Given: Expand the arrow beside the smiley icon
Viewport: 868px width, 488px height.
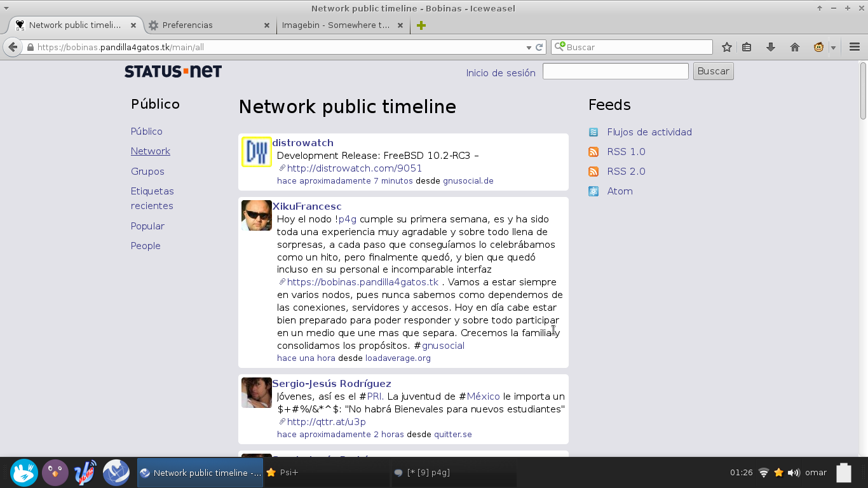Looking at the screenshot, I should pos(833,48).
